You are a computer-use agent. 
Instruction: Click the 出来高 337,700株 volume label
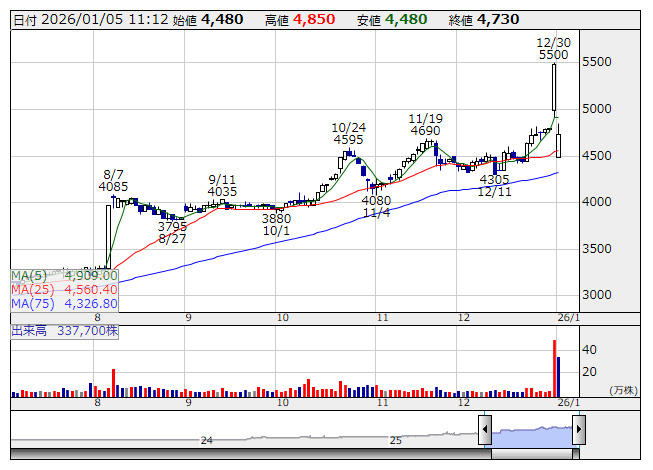pos(65,331)
